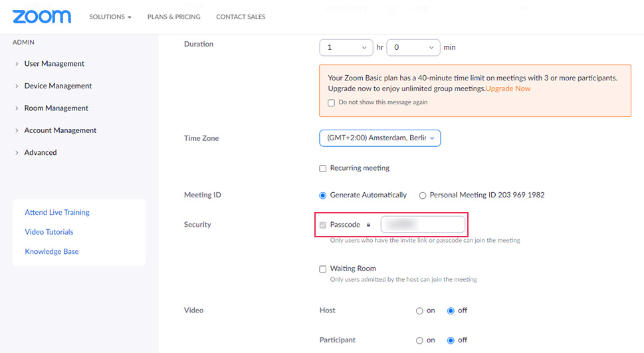Click the lock icon beside Passcode
644x353 pixels.
pyautogui.click(x=368, y=225)
